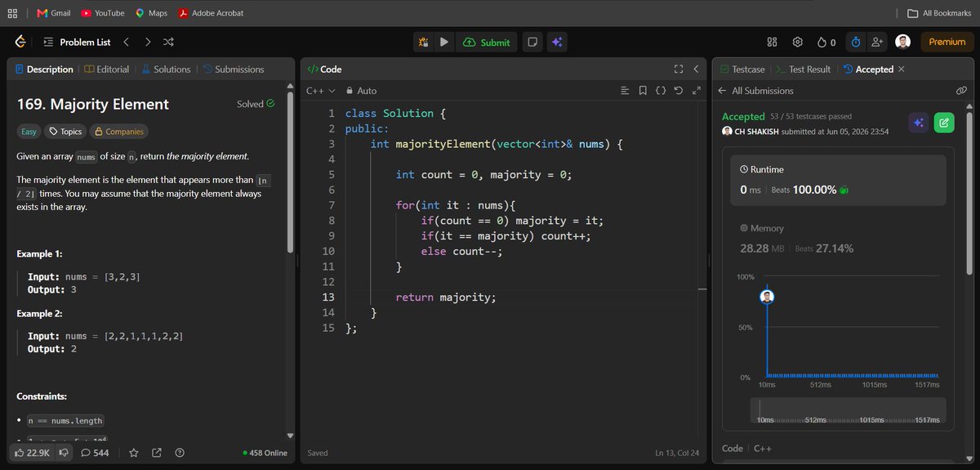Screen dimensions: 980x470
Task: Start the timer stopwatch icon
Action: 856,42
